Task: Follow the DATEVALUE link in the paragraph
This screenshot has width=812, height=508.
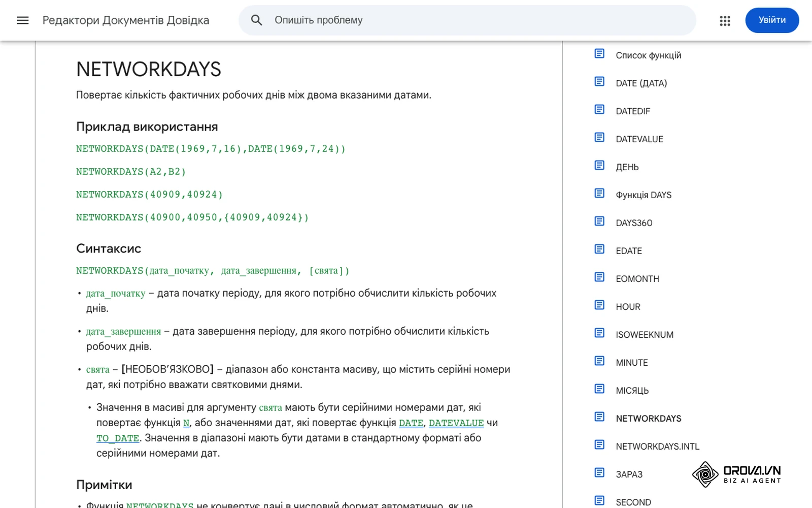Action: (456, 423)
